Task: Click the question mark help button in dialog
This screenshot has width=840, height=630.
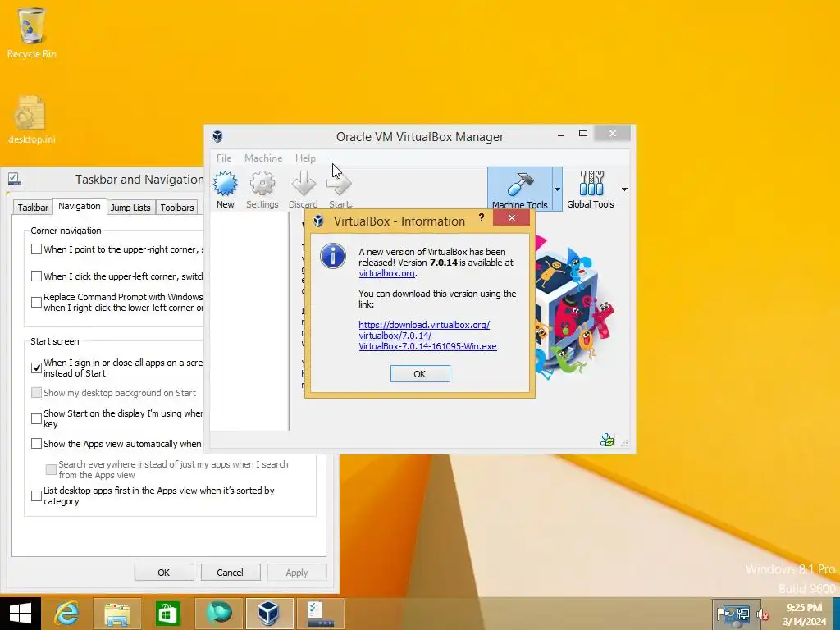Action: [x=481, y=217]
